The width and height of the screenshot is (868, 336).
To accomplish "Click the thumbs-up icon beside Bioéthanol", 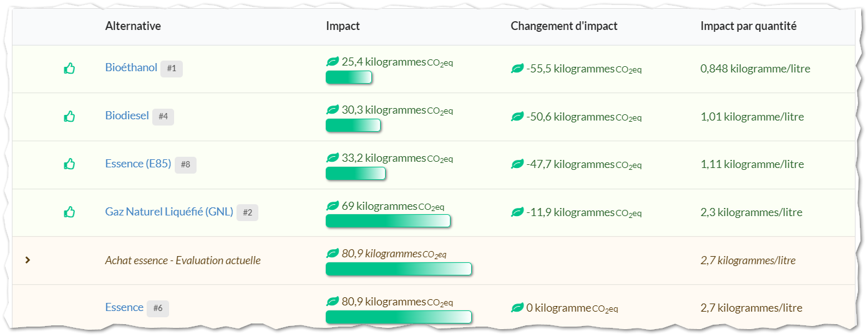I will point(69,69).
